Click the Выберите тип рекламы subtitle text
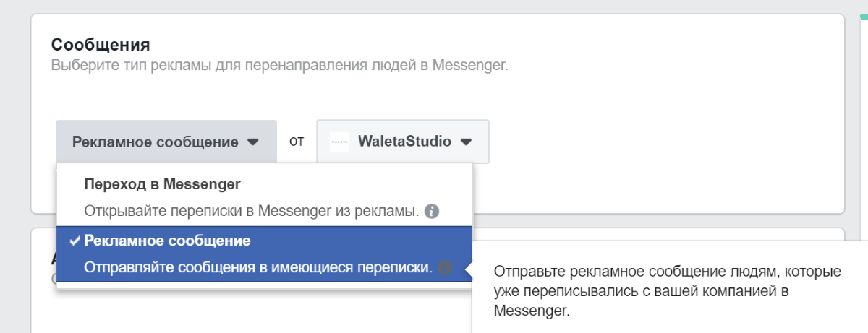 click(280, 65)
